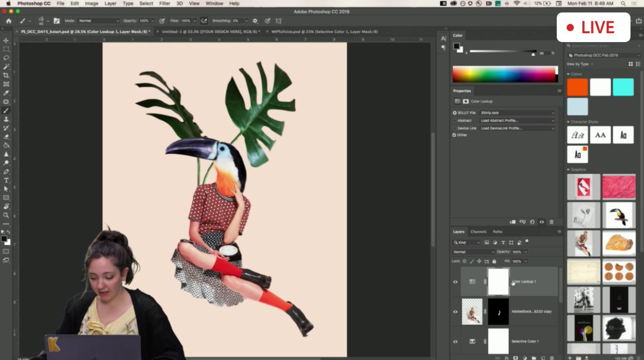The width and height of the screenshot is (644, 360).
Task: Switch to Untitled-1 document tab
Action: click(x=211, y=32)
